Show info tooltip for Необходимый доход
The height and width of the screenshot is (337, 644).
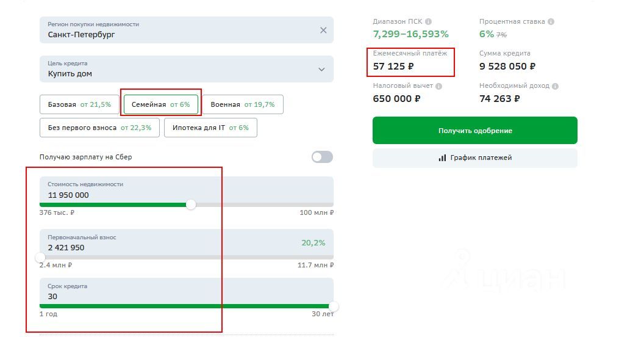[x=556, y=86]
